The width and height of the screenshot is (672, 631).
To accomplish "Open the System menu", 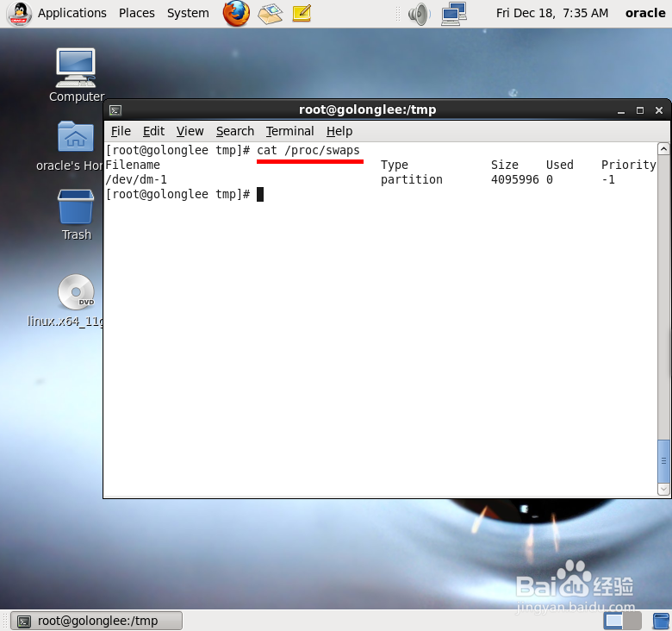I will (x=188, y=13).
